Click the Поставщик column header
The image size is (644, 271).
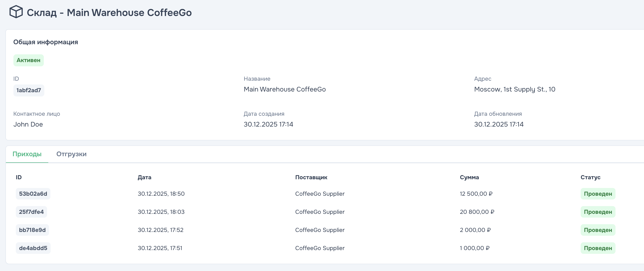pyautogui.click(x=311, y=177)
